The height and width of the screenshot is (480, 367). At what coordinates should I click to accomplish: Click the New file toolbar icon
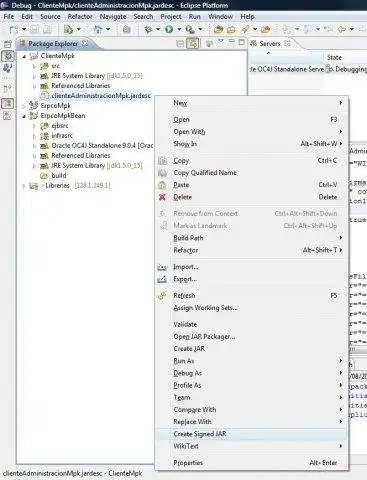tap(14, 30)
